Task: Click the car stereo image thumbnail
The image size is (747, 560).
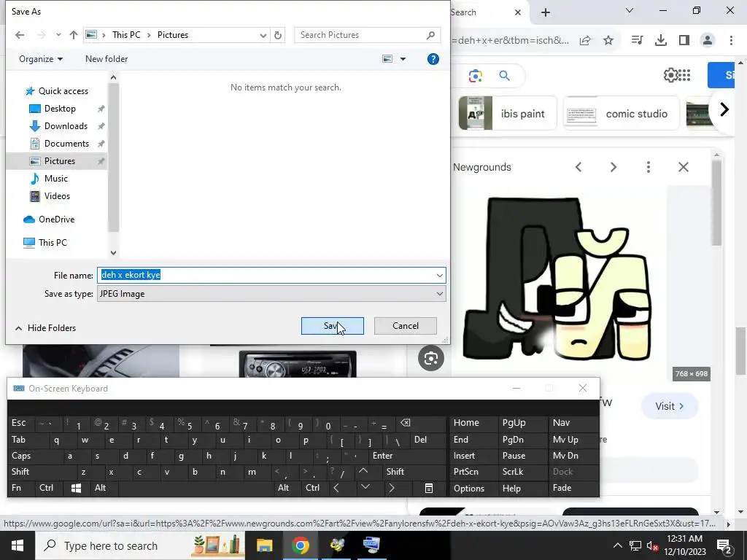Action: click(298, 365)
